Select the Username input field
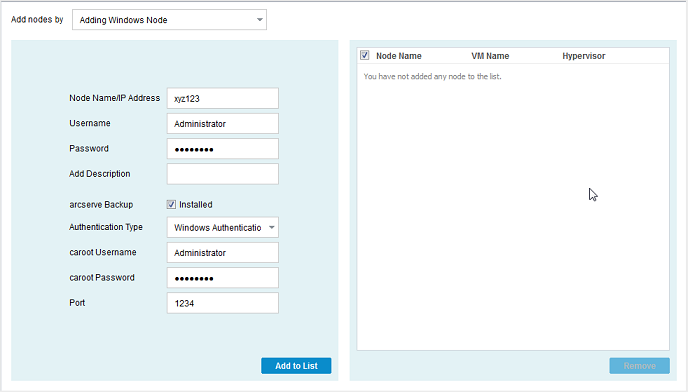Image resolution: width=688 pixels, height=392 pixels. pos(222,124)
